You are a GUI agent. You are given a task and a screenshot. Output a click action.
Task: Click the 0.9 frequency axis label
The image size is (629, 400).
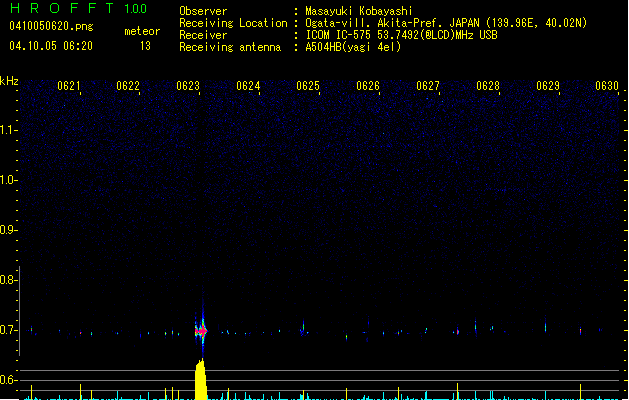coord(9,230)
